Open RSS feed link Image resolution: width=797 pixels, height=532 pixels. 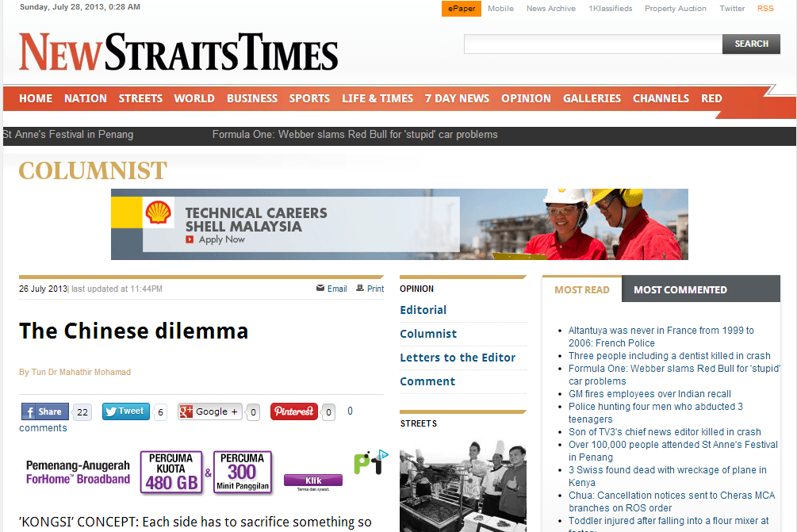click(765, 9)
